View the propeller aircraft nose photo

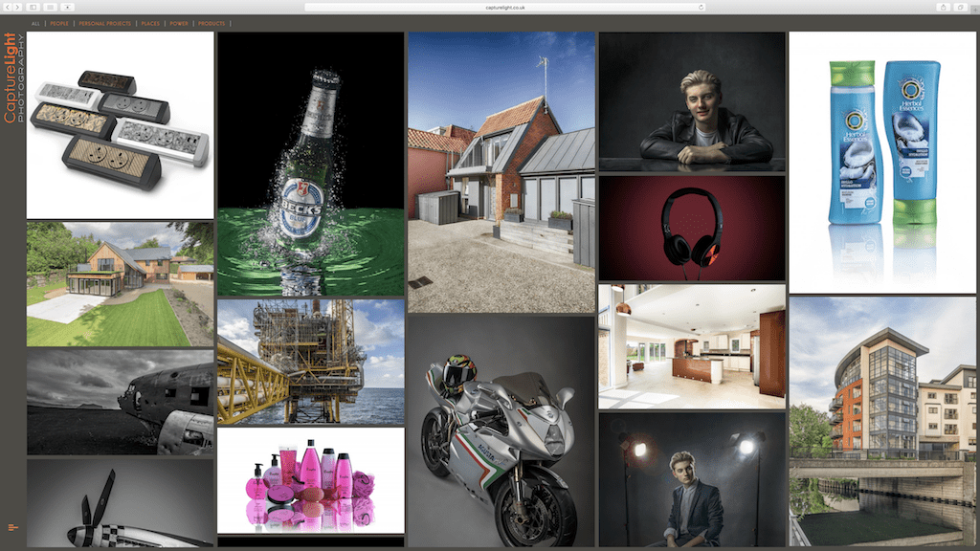point(120,503)
